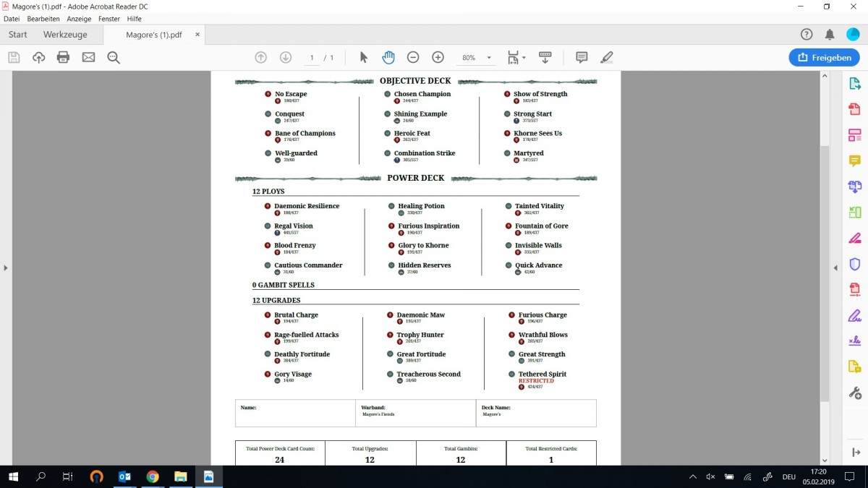Click the 'OBJECTIVE DECK' heading
This screenshot has width=868, height=488.
tap(415, 81)
